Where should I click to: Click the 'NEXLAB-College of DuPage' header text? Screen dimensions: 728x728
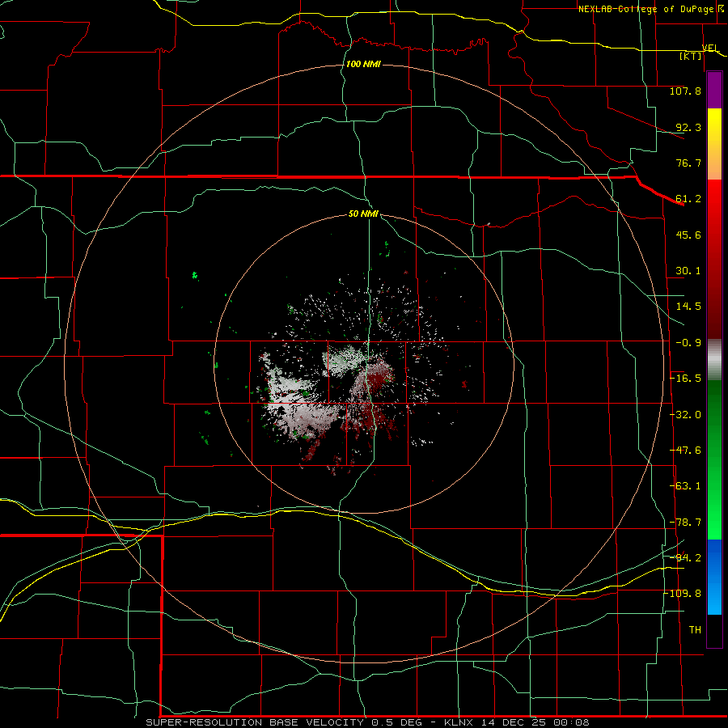(646, 9)
